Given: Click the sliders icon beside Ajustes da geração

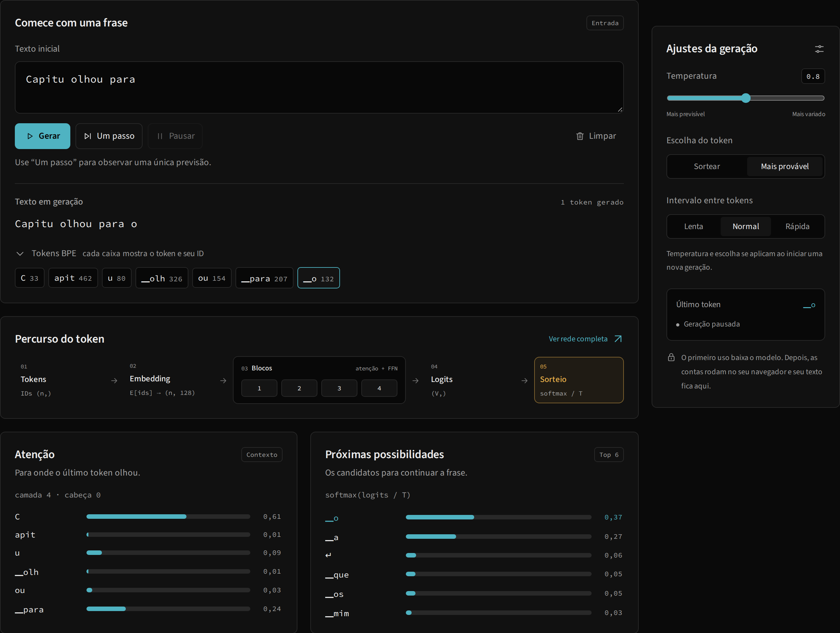Looking at the screenshot, I should tap(819, 49).
